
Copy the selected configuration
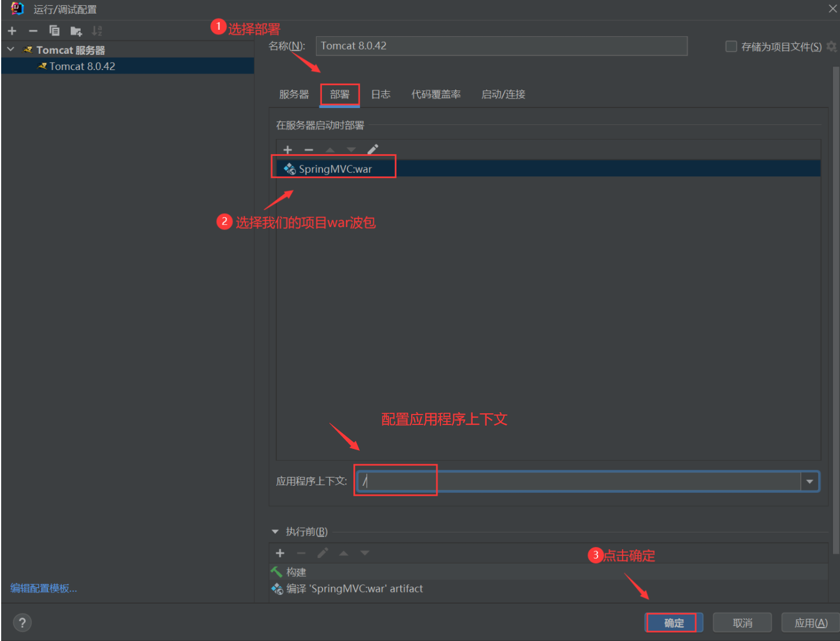coord(54,31)
